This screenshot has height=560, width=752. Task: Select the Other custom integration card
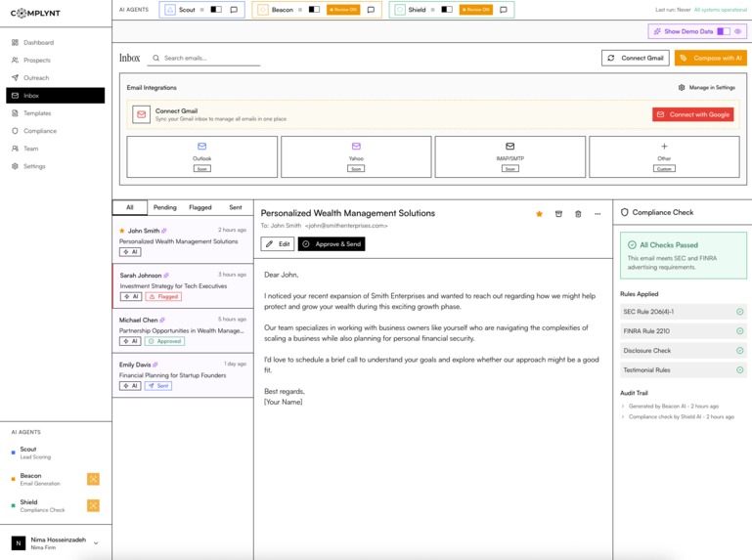pyautogui.click(x=664, y=156)
